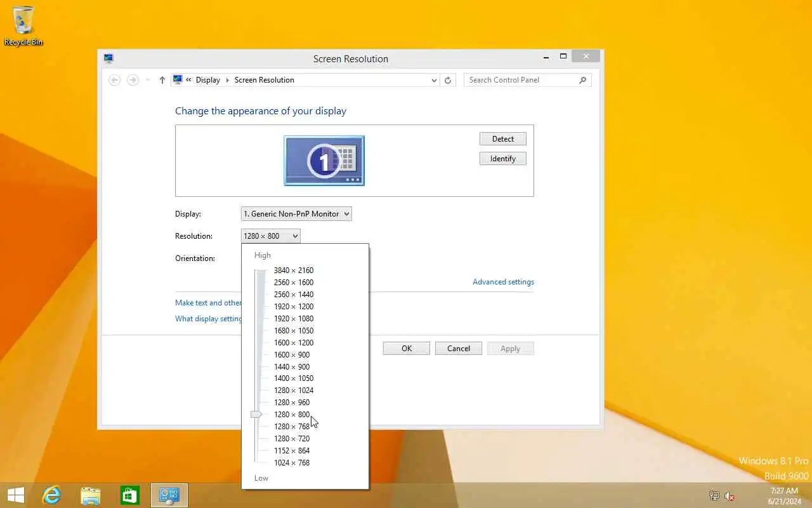Image resolution: width=812 pixels, height=508 pixels.
Task: Open the recent locations dropdown arrow
Action: click(148, 80)
